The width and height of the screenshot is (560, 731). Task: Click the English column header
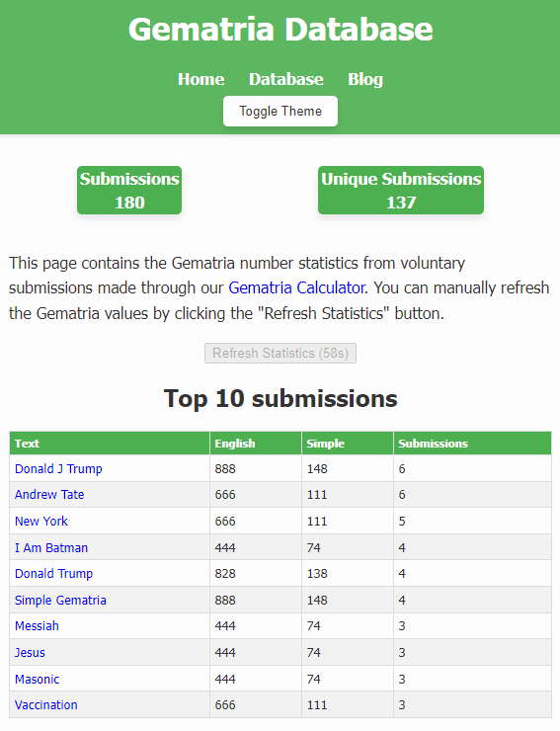click(256, 443)
